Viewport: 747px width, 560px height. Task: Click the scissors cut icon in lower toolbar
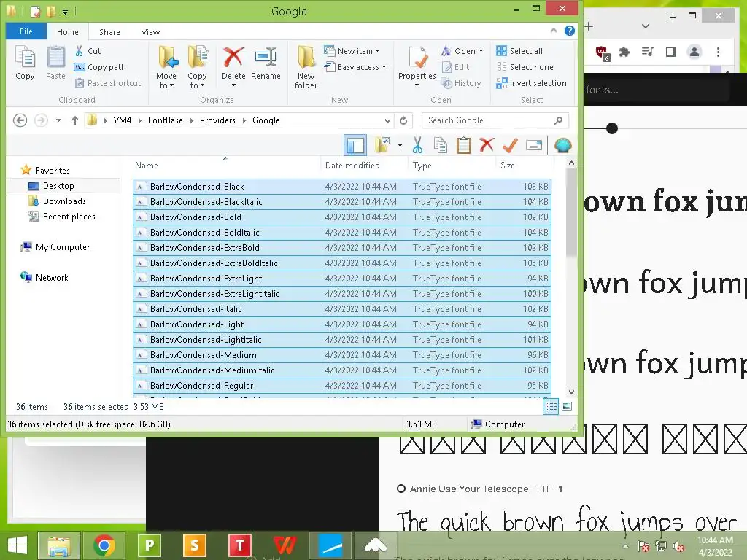point(417,145)
